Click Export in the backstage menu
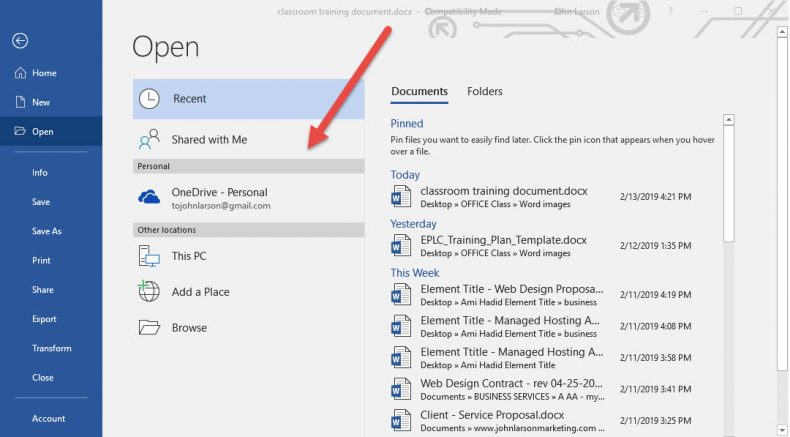 [44, 319]
